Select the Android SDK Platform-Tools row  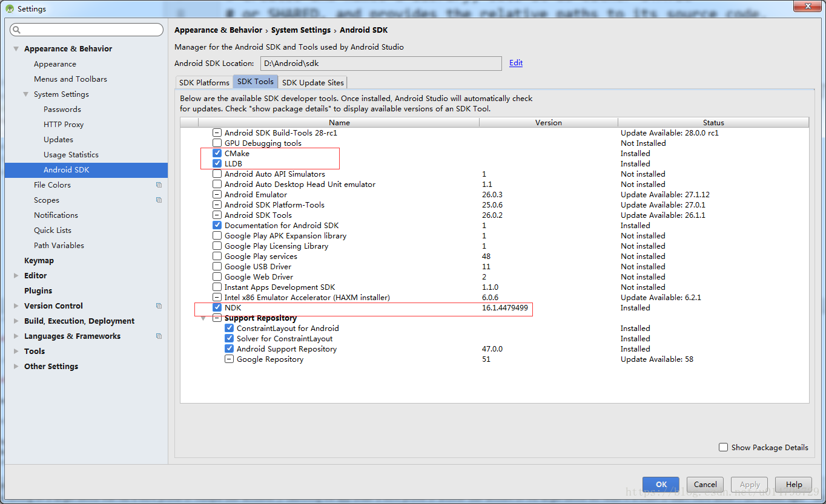click(x=274, y=205)
